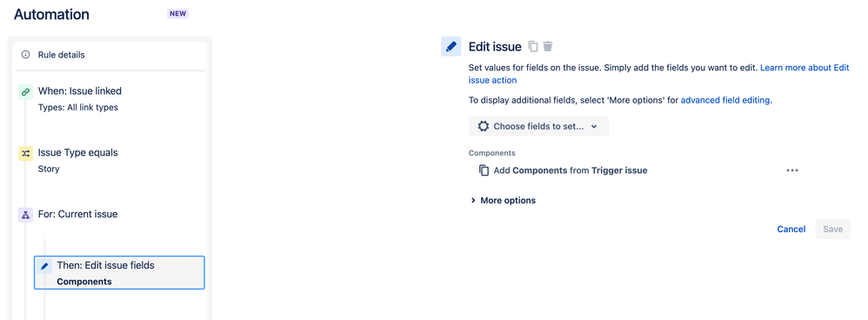Expand the More options section

[x=503, y=200]
